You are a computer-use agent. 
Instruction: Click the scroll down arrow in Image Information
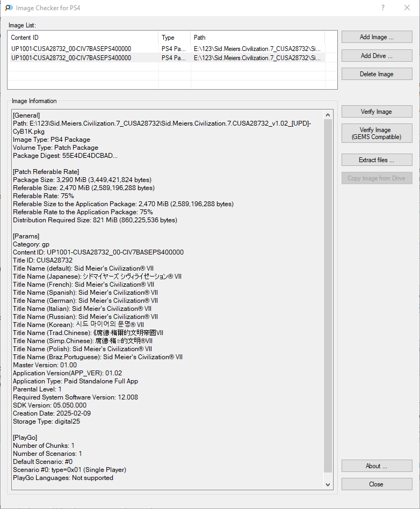(x=328, y=485)
